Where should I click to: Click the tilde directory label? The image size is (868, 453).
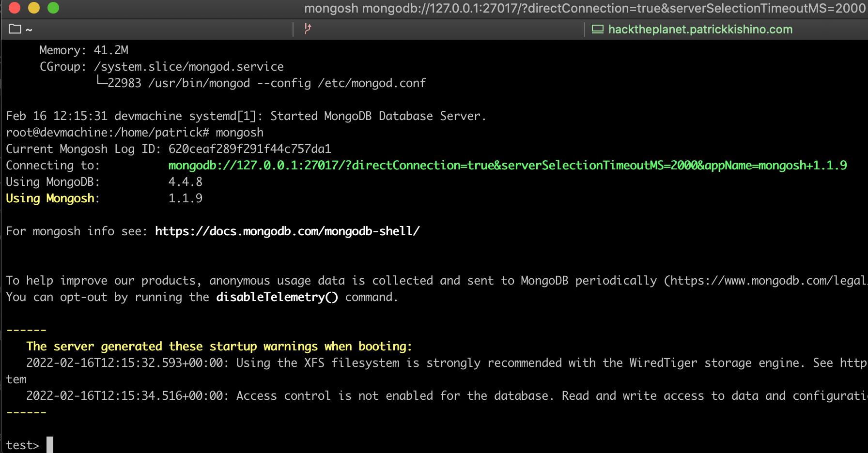click(29, 30)
